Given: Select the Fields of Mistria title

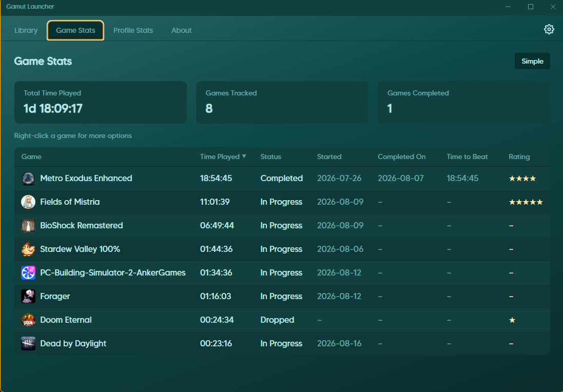Looking at the screenshot, I should coord(70,202).
